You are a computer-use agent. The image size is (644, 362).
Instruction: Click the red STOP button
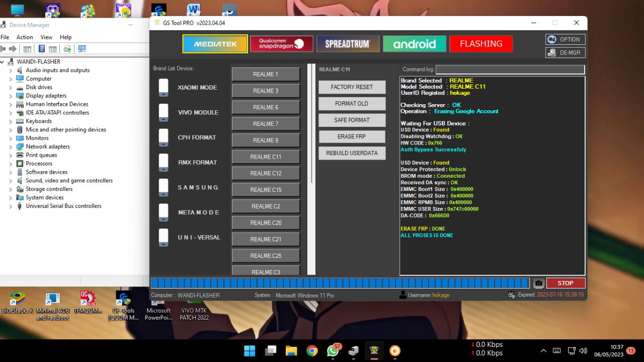coord(566,283)
